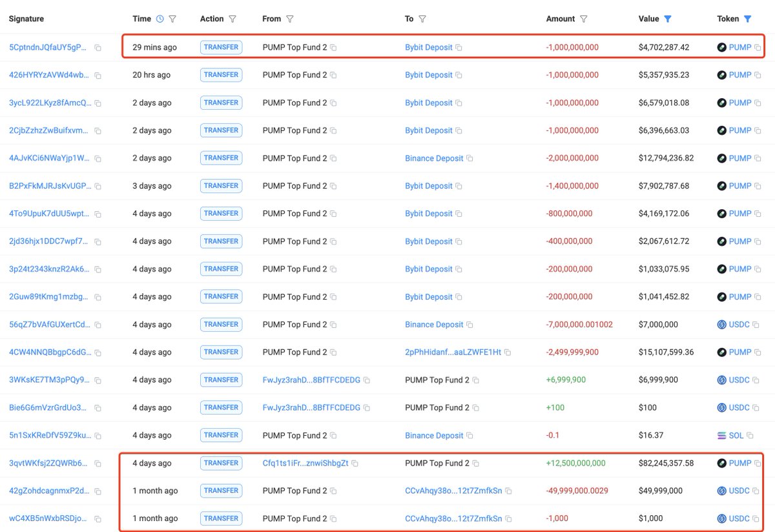775x532 pixels.
Task: Click TRANSFER badge in 29 mins ago row
Action: click(221, 47)
